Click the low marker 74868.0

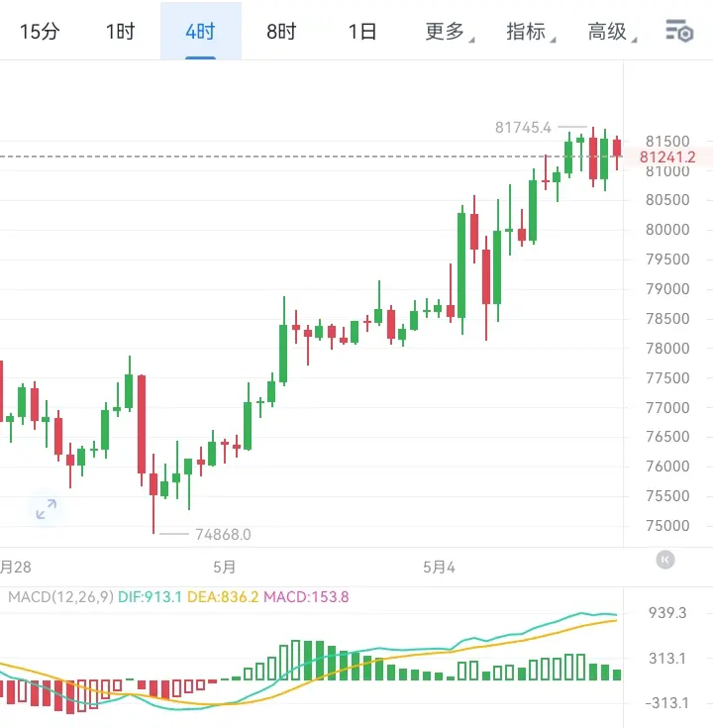tap(223, 535)
